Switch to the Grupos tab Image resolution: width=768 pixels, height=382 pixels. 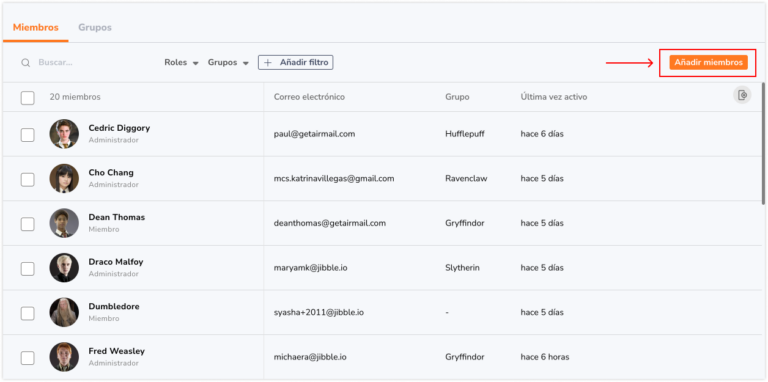click(x=95, y=27)
